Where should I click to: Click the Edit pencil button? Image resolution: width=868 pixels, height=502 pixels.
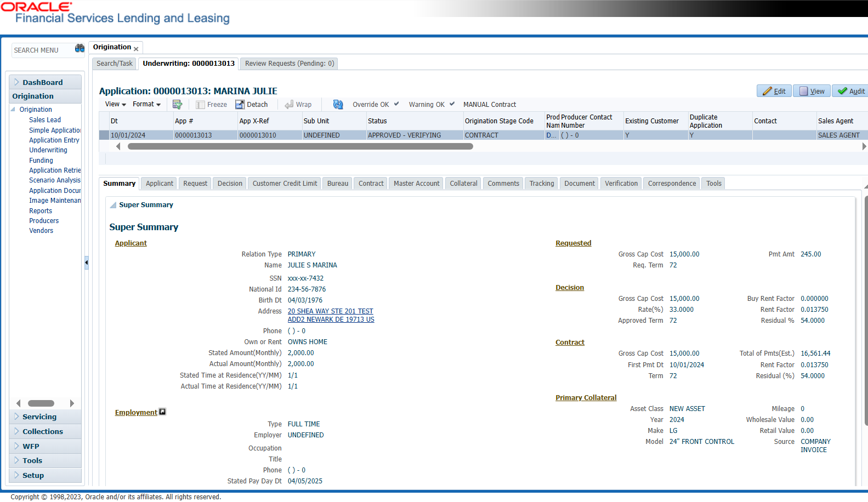(x=774, y=91)
